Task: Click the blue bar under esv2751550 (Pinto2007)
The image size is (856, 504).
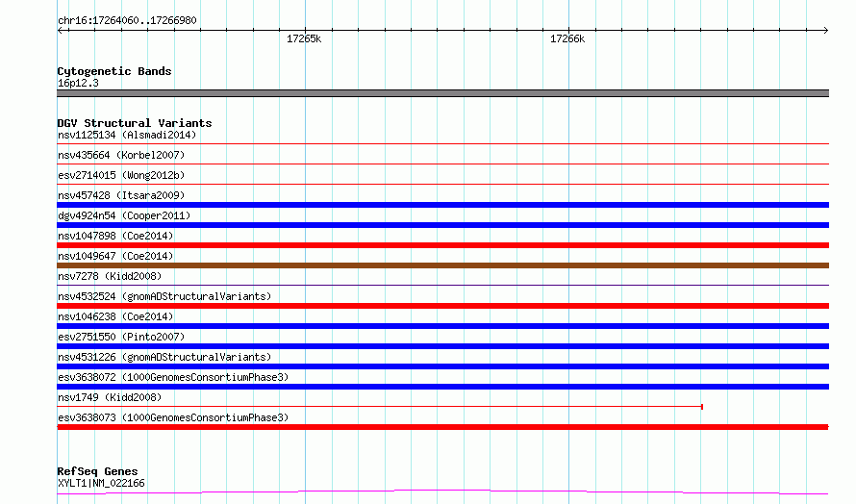Action: (442, 346)
